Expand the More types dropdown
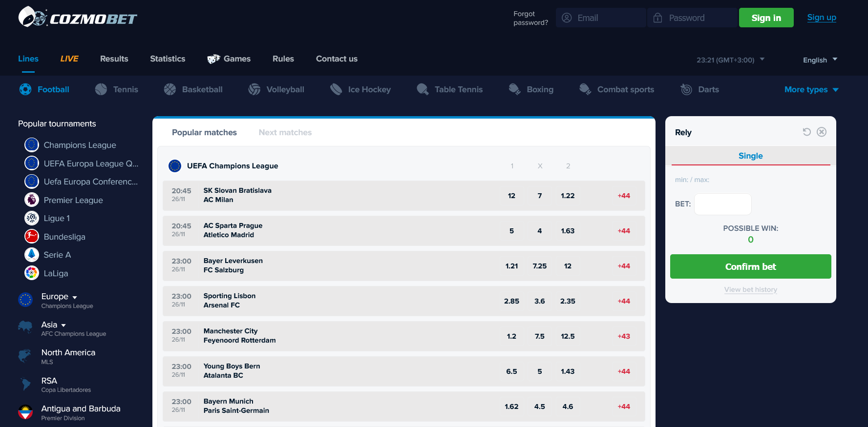Screen dimensions: 868x427 tap(811, 89)
